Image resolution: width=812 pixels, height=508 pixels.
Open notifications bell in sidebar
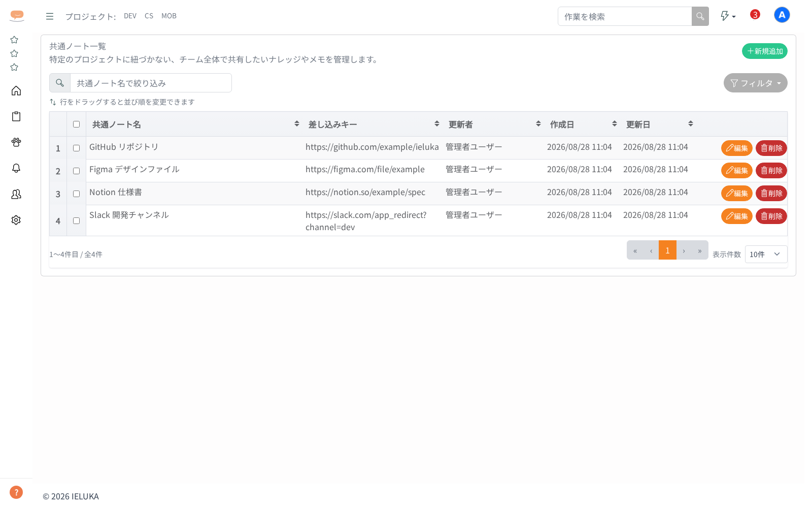(16, 168)
